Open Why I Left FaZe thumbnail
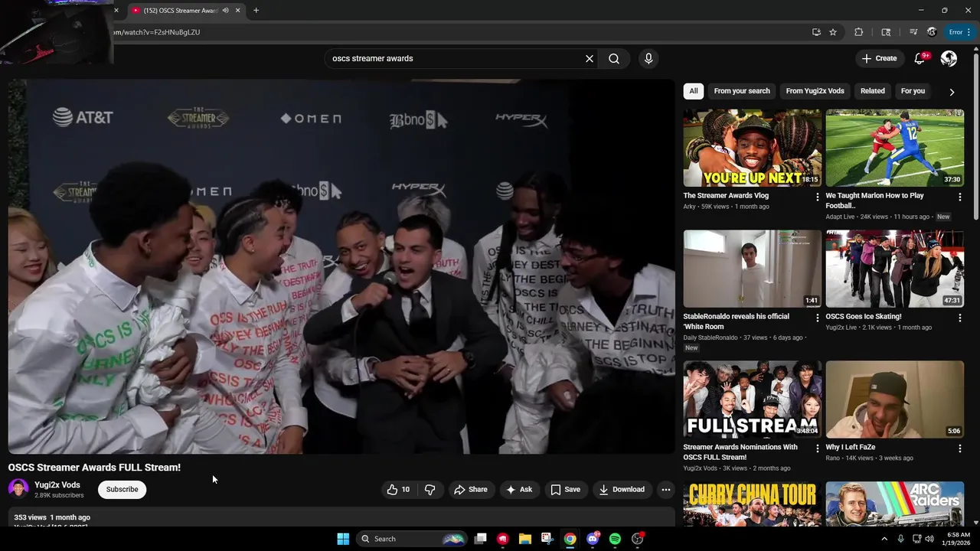This screenshot has width=980, height=551. (x=895, y=399)
